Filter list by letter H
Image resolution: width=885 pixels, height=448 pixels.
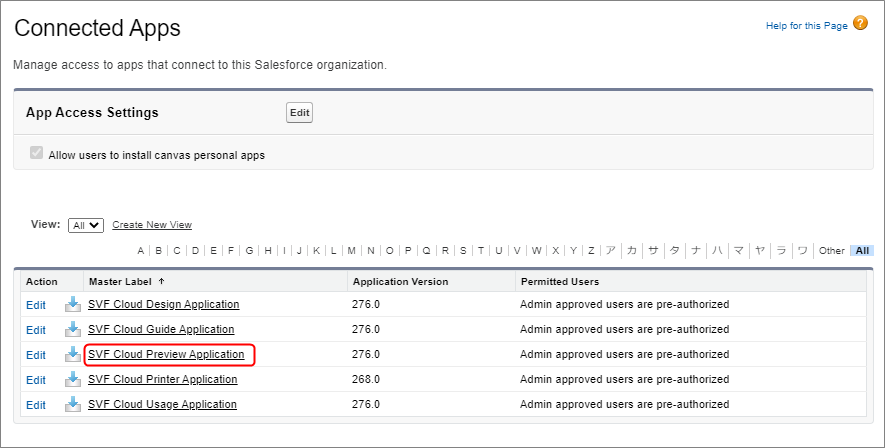click(x=268, y=251)
